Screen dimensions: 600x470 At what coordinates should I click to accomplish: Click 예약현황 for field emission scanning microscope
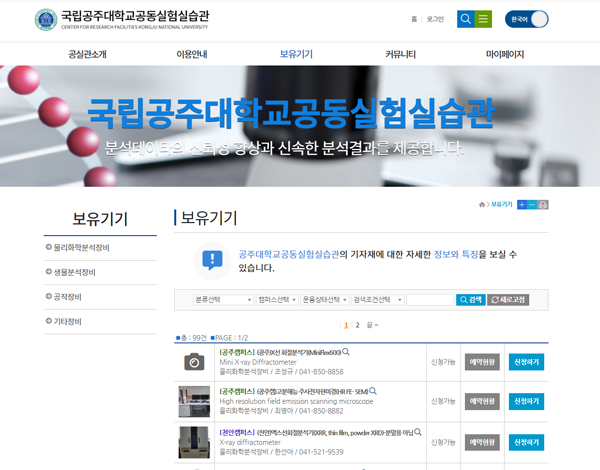point(482,401)
